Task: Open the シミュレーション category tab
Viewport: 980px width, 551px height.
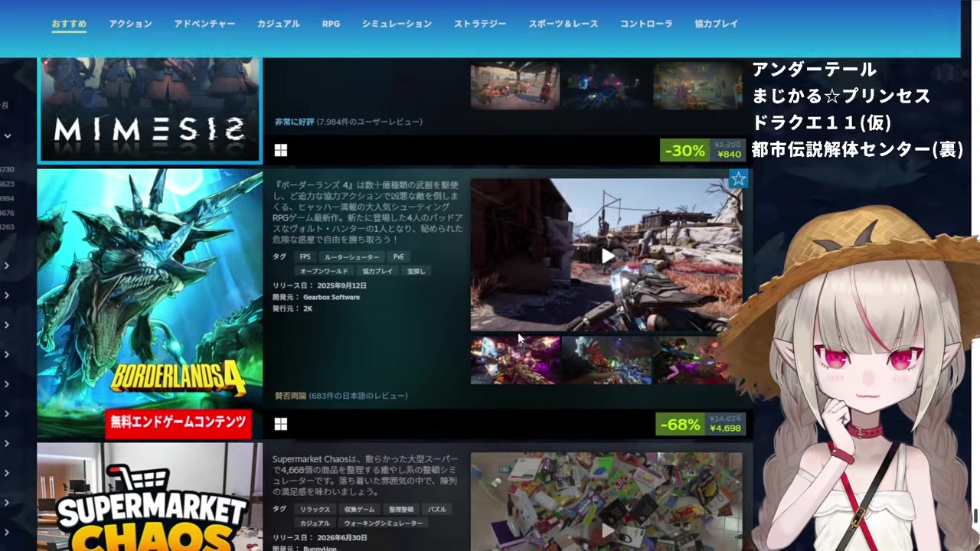Action: [x=397, y=24]
